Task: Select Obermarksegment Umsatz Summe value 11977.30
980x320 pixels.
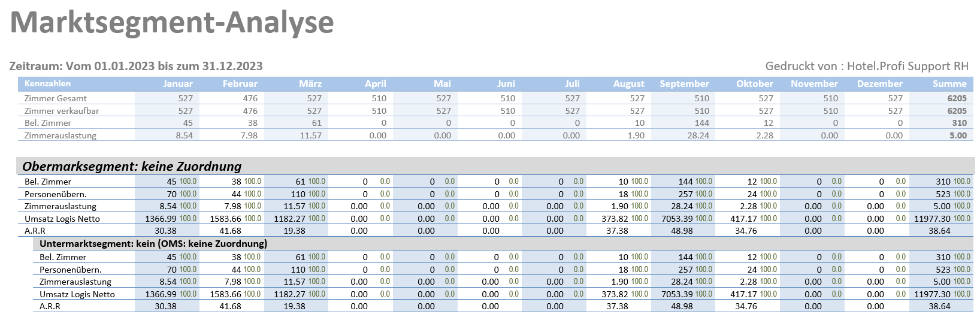Action: 932,219
